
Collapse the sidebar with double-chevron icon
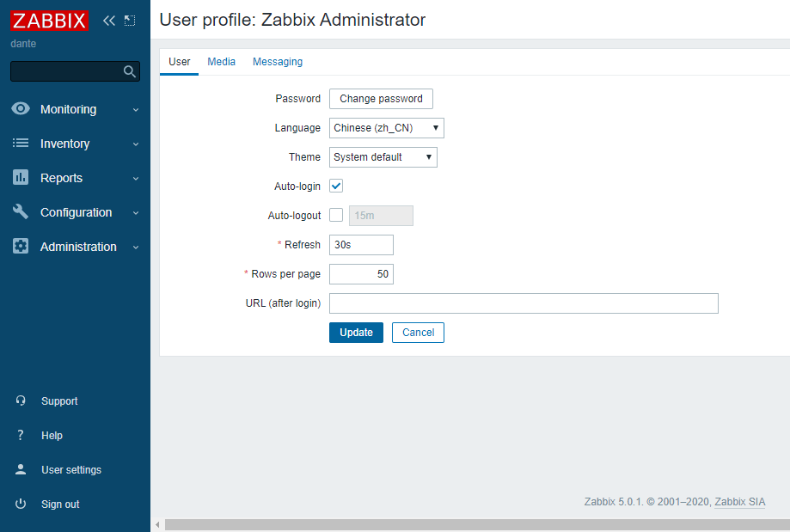[x=109, y=21]
